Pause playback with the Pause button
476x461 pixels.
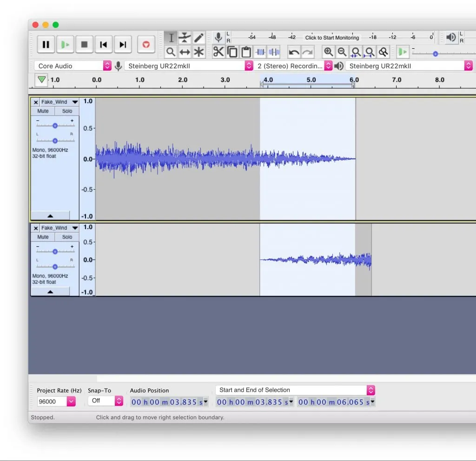[x=46, y=45]
